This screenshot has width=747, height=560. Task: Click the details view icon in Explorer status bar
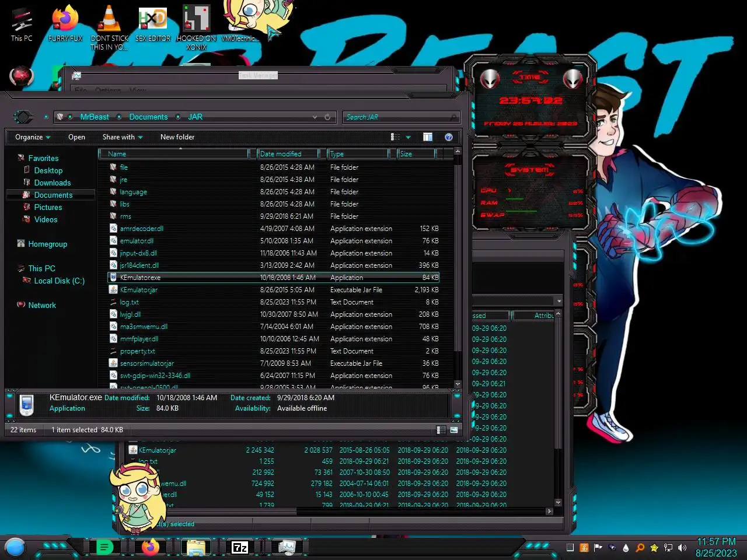coord(441,430)
